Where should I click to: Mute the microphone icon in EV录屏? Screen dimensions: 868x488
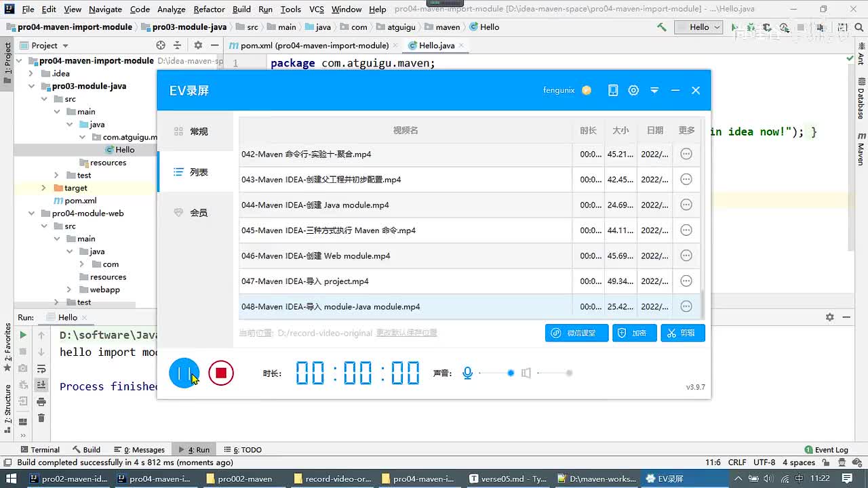pyautogui.click(x=467, y=373)
